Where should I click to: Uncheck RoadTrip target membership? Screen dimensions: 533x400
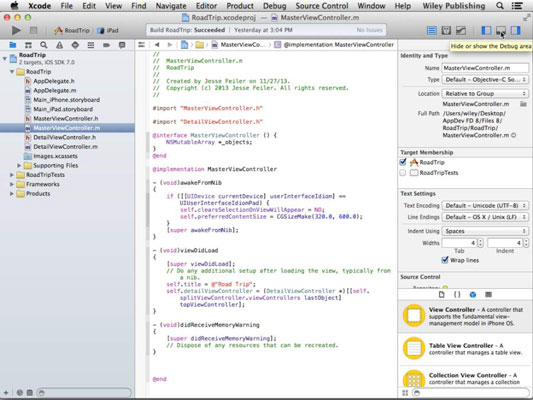tap(403, 162)
